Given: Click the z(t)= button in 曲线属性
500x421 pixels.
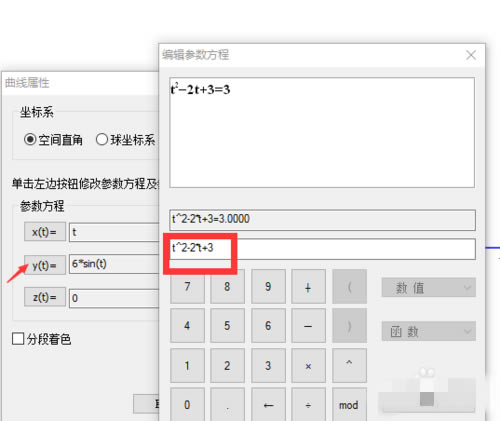Looking at the screenshot, I should [x=45, y=297].
